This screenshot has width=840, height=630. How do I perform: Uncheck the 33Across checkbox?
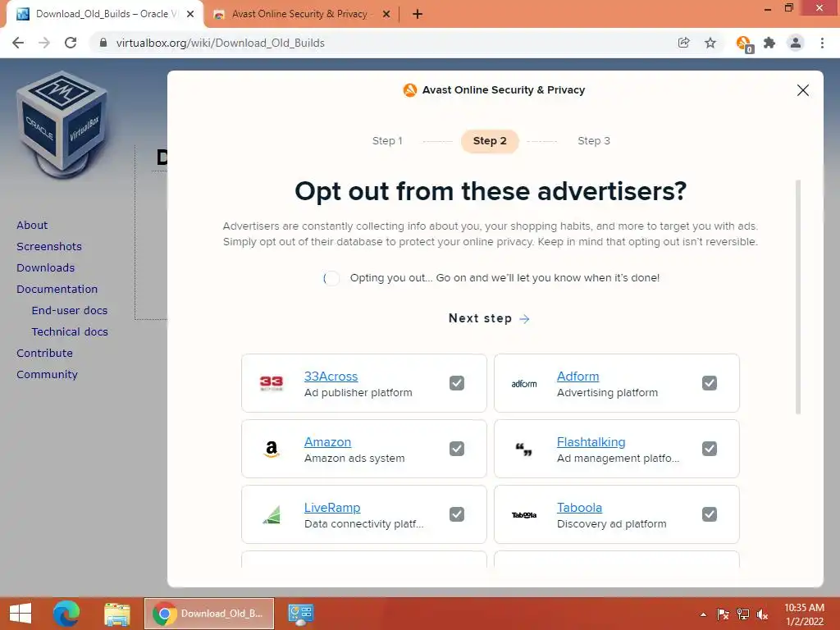pyautogui.click(x=457, y=383)
